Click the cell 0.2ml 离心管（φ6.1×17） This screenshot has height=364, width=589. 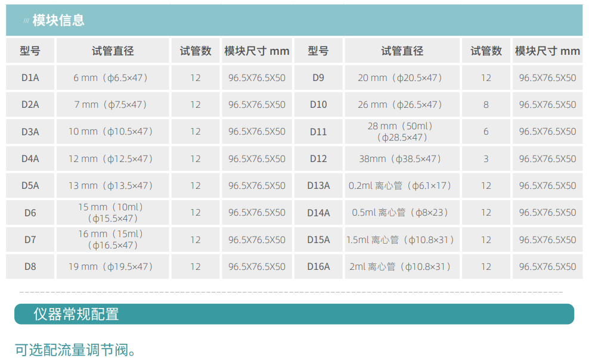point(402,186)
